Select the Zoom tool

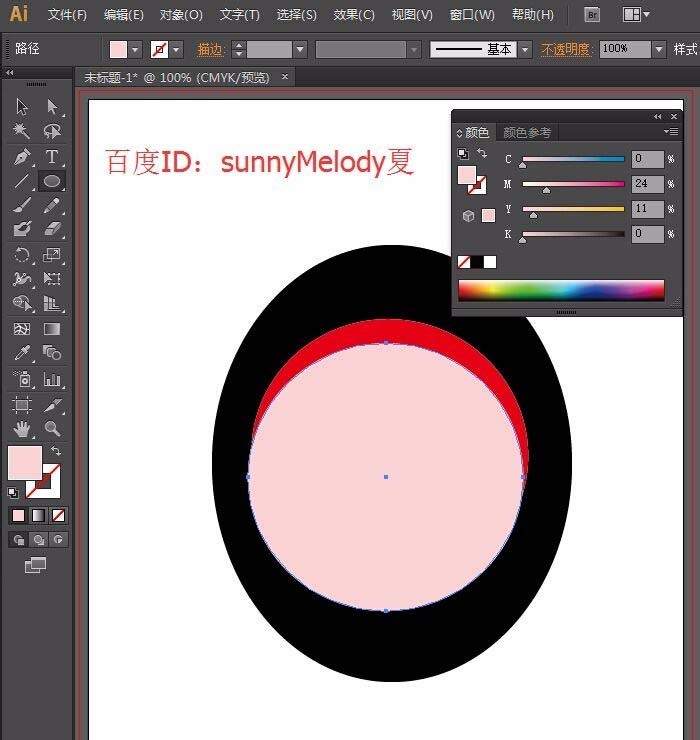click(x=52, y=429)
